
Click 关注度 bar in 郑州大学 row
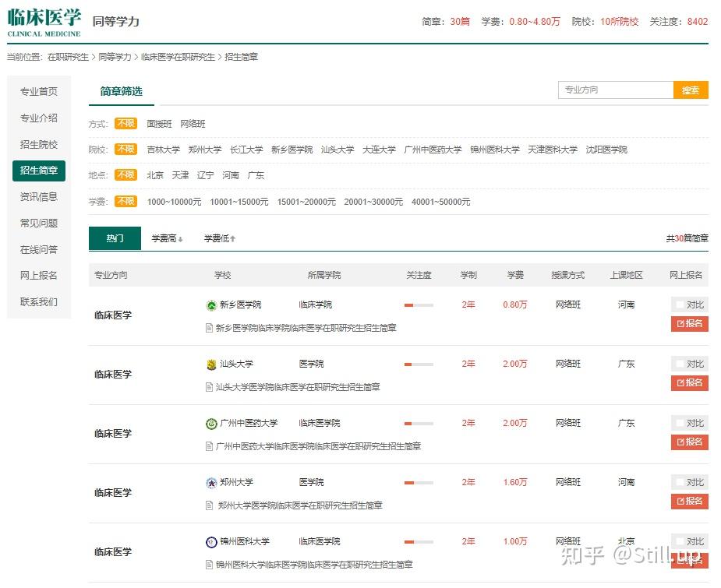click(x=419, y=483)
